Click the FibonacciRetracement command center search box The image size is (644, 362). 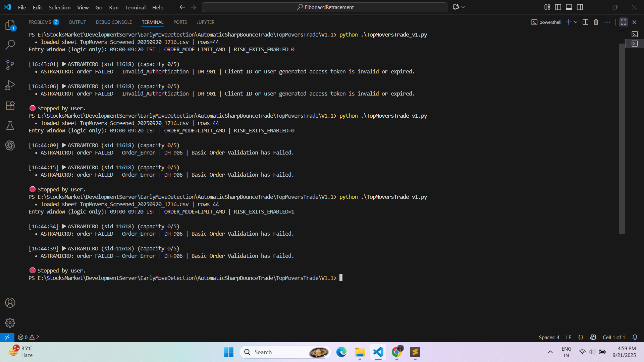325,7
